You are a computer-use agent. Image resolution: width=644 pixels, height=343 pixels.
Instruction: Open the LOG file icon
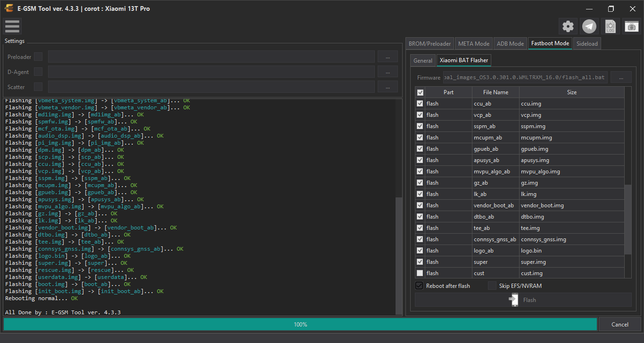tap(611, 26)
